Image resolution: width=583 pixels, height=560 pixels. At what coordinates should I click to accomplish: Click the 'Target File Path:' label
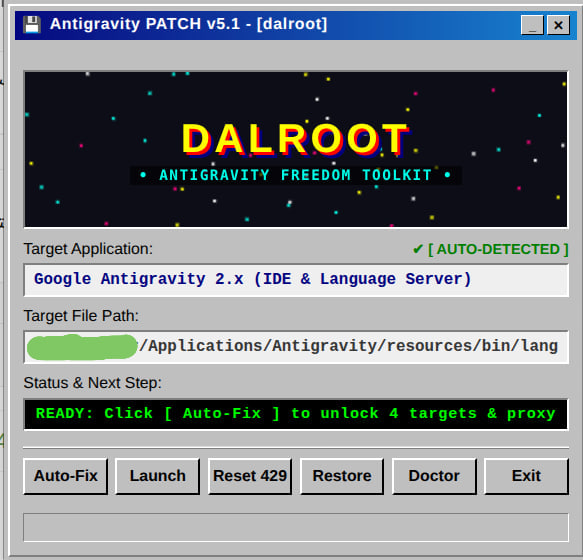pyautogui.click(x=81, y=316)
